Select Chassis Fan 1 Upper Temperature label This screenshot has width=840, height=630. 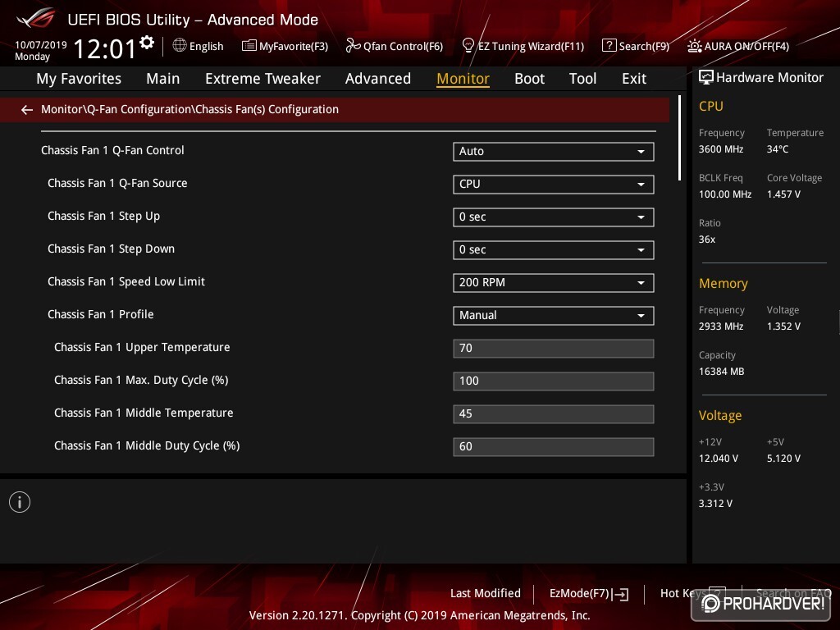point(142,348)
